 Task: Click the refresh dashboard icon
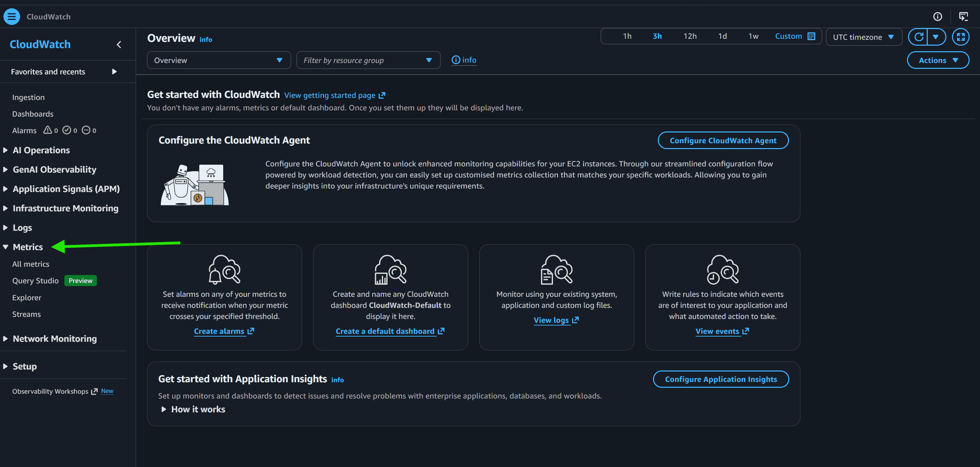click(918, 37)
